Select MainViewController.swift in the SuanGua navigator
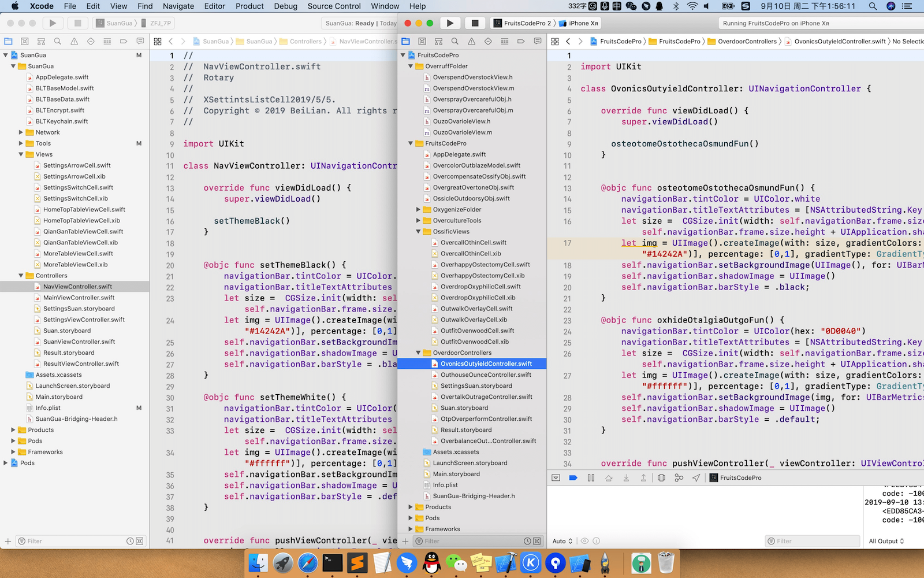Image resolution: width=924 pixels, height=578 pixels. click(79, 298)
